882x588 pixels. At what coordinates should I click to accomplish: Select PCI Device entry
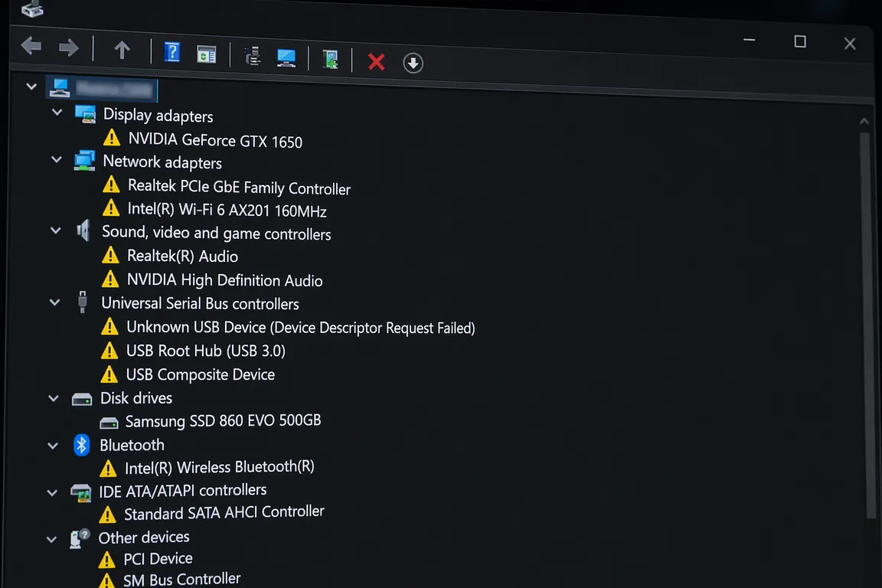point(158,559)
